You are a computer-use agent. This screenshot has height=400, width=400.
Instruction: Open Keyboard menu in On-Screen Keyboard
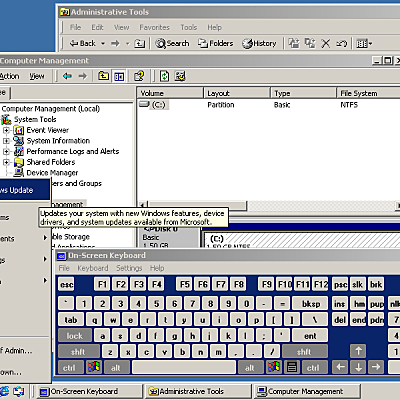(93, 268)
